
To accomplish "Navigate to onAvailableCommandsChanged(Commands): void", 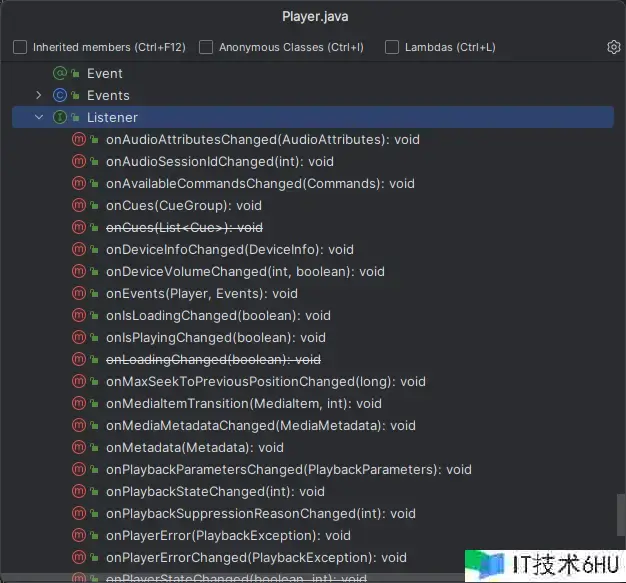I will [260, 183].
